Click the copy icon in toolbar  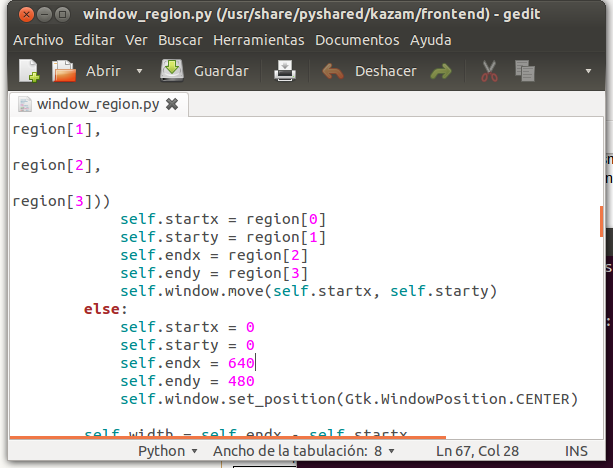pyautogui.click(x=524, y=72)
